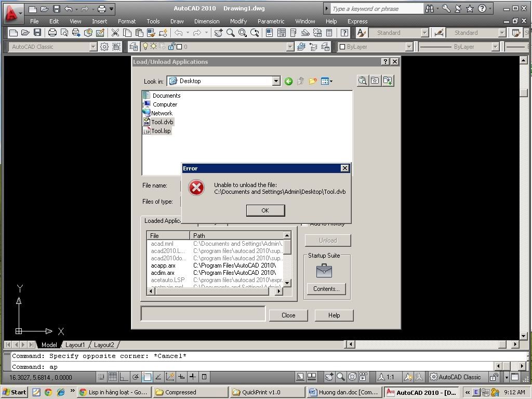Open the Draw menu
Image resolution: width=532 pixels, height=399 pixels.
(x=177, y=21)
